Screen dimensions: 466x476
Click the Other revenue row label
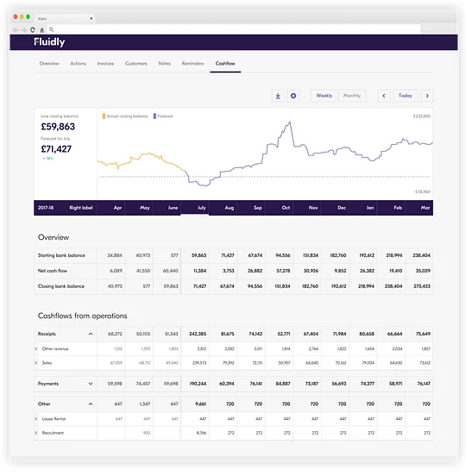tap(55, 348)
